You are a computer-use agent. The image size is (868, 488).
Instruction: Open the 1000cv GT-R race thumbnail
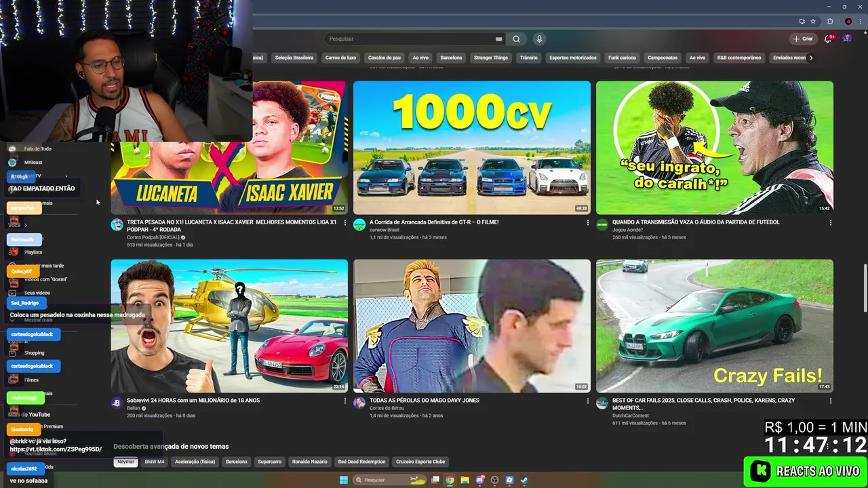(472, 148)
